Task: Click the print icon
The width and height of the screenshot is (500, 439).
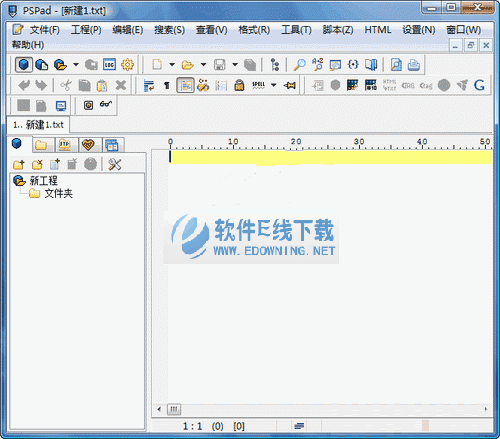Action: point(414,65)
